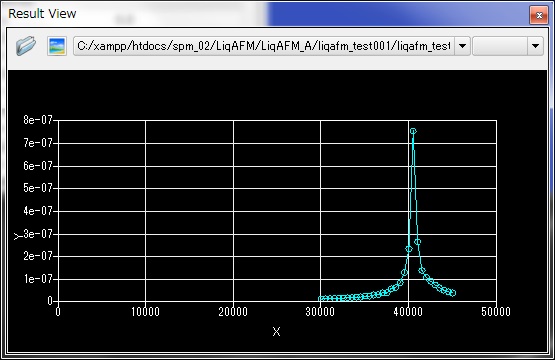This screenshot has height=360, width=555.
Task: Click inside the file path field
Action: point(264,46)
